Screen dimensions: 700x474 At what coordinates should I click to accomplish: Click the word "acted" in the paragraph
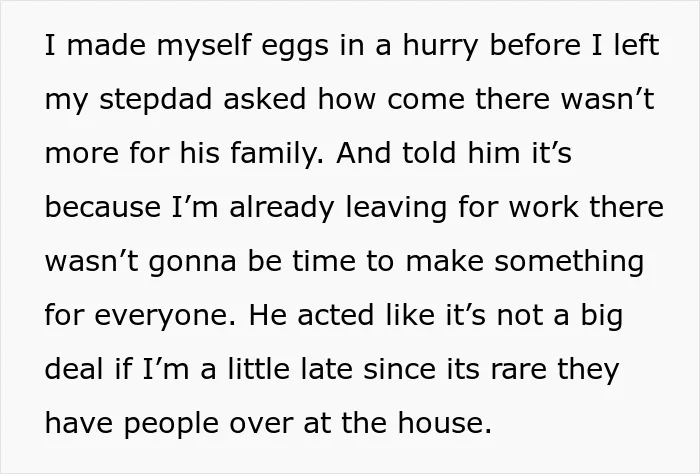coord(335,315)
